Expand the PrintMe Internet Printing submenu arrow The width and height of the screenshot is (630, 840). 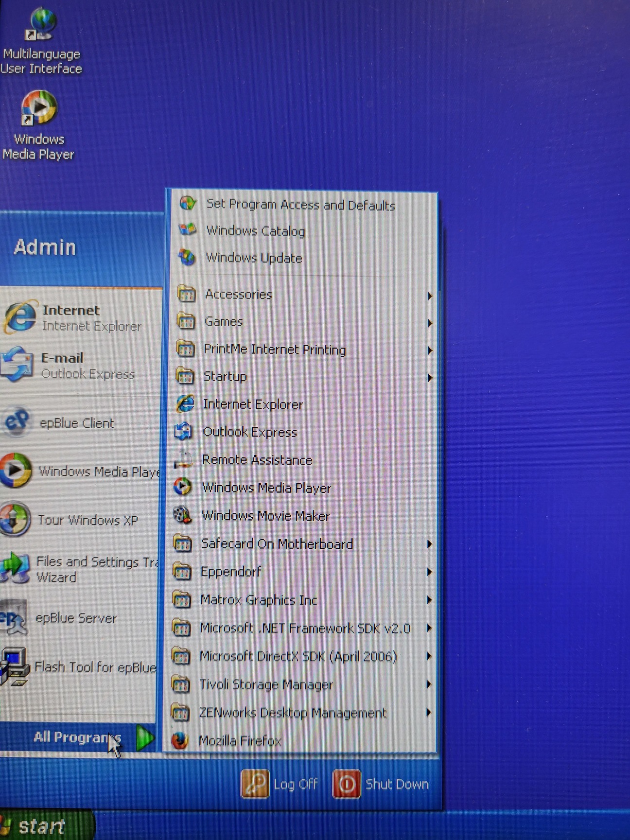pos(430,350)
